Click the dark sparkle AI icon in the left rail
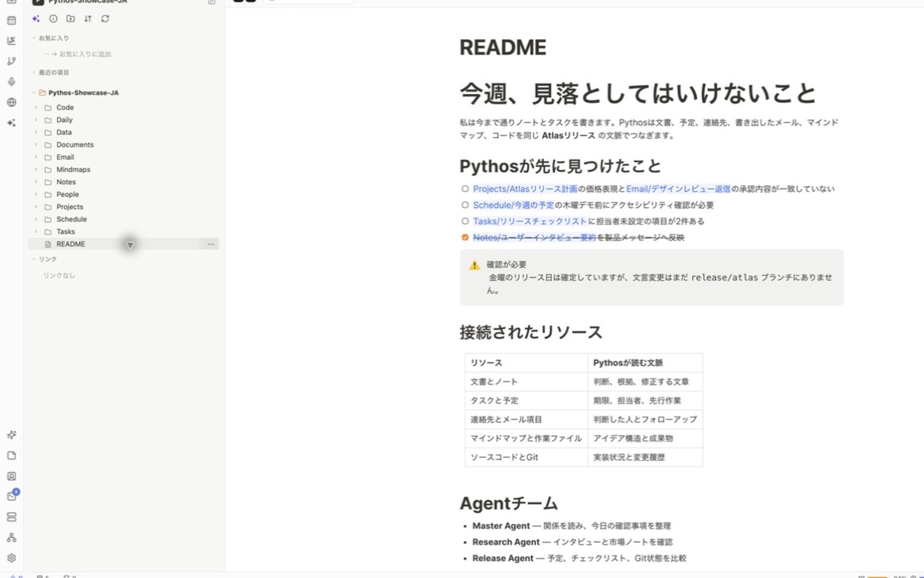 (12, 123)
